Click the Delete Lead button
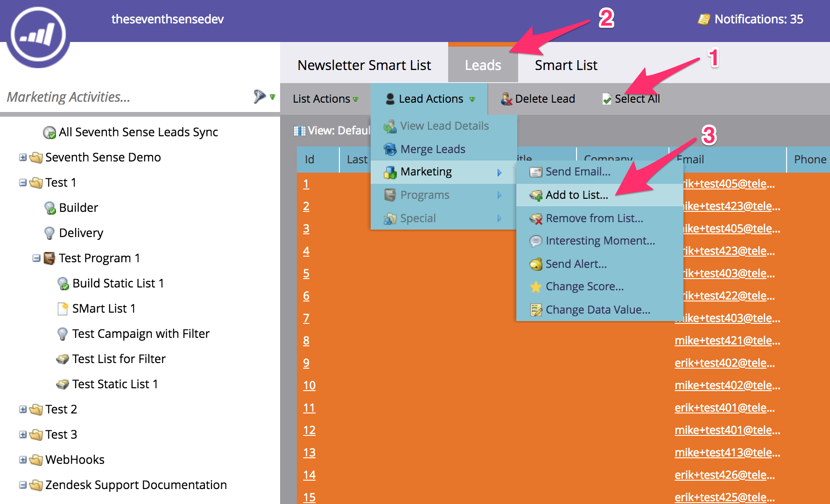This screenshot has width=830, height=504. click(x=538, y=99)
